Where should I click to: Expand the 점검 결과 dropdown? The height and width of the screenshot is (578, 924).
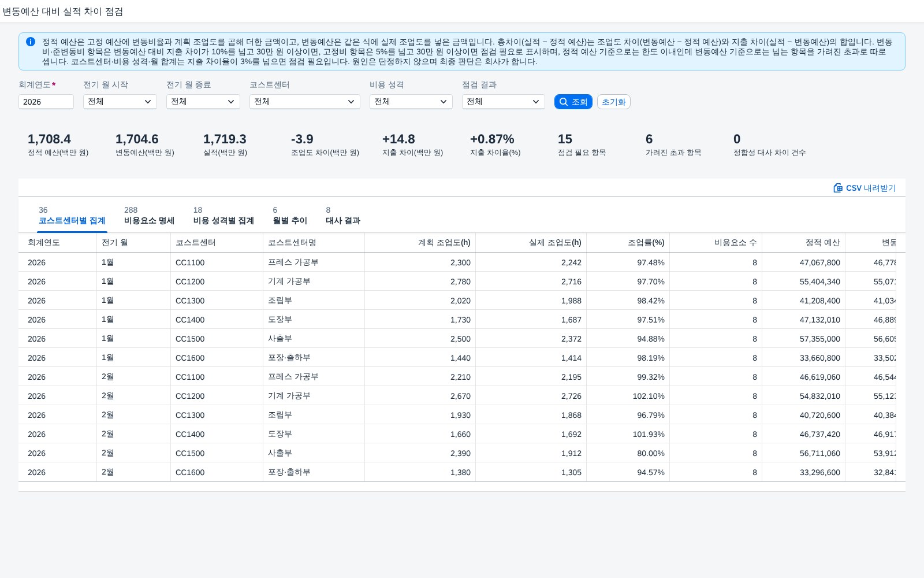click(504, 102)
